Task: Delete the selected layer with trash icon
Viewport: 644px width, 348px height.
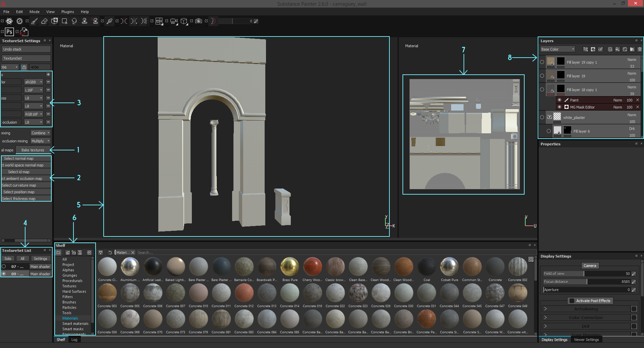Action: click(x=640, y=49)
